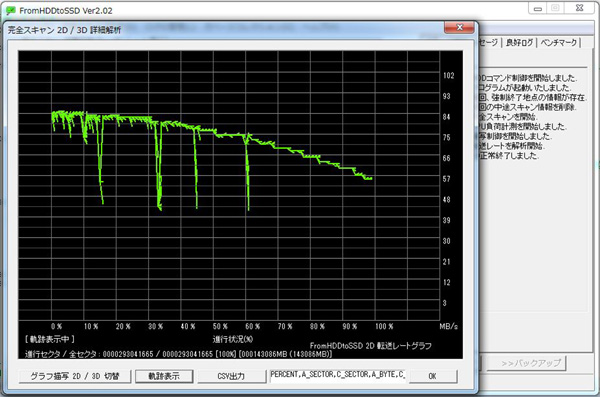The height and width of the screenshot is (397, 600).
Task: Select the 正常終了しました log line
Action: 509,156
